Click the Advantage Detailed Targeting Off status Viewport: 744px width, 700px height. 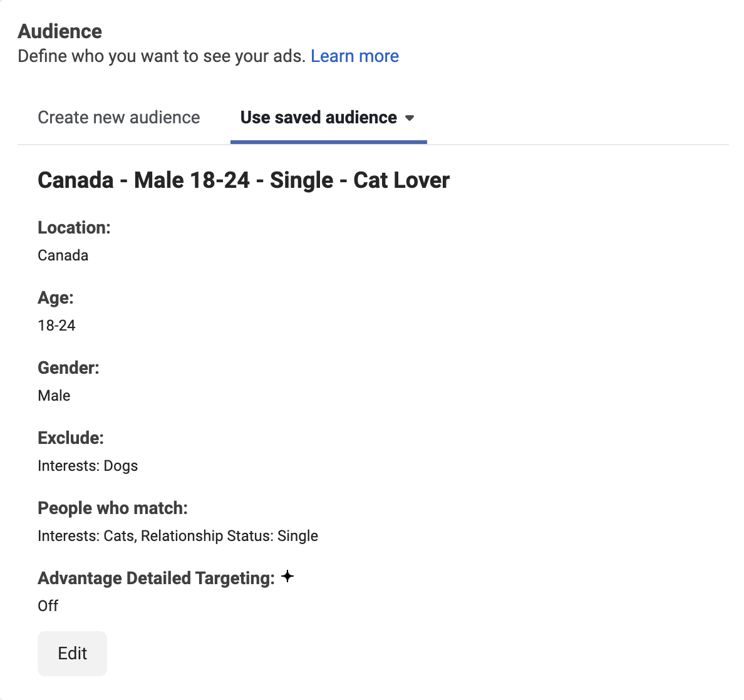(48, 605)
